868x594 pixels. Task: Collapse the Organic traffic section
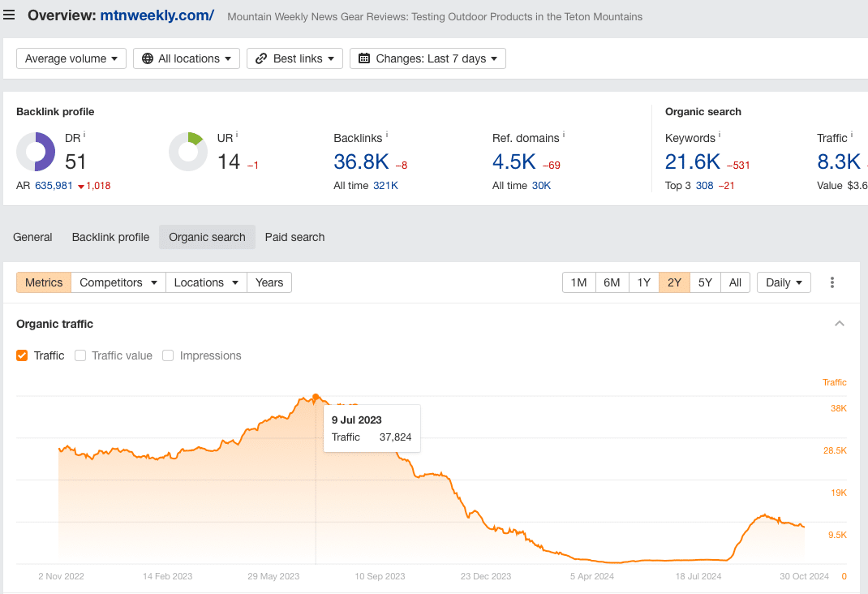click(x=840, y=324)
